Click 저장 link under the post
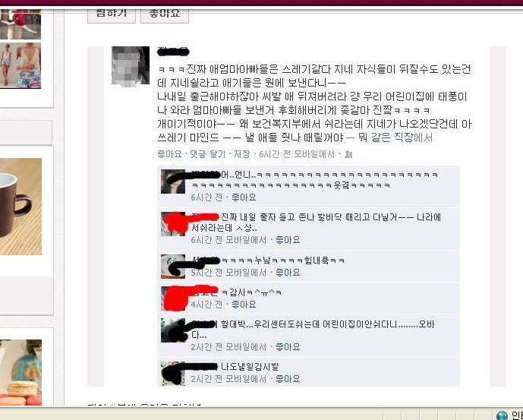523x420 pixels. point(241,154)
